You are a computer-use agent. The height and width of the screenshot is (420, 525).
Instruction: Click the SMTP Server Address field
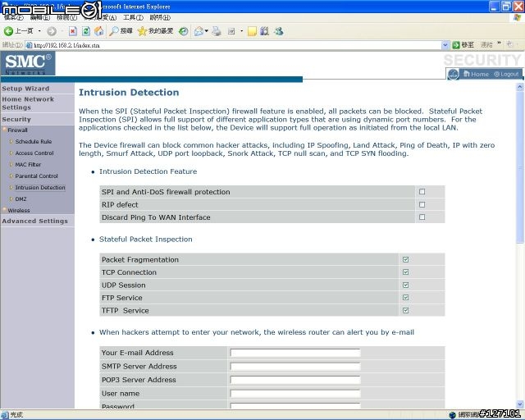295,366
